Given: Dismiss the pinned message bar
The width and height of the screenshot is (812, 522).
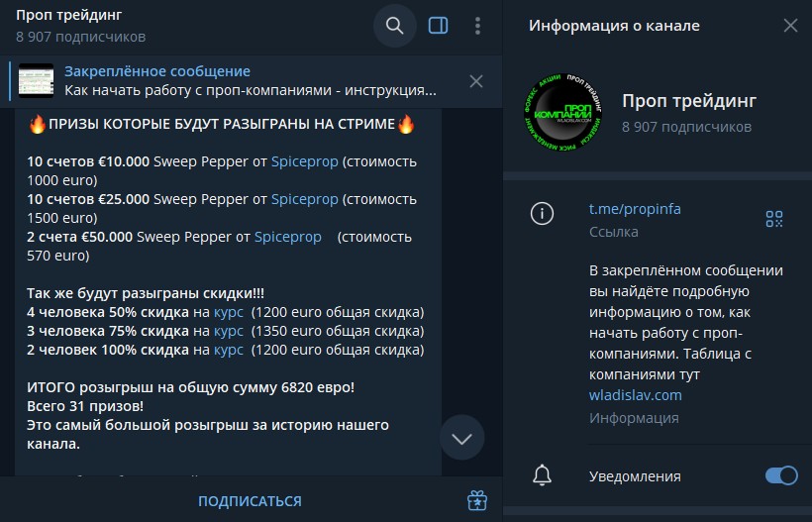Looking at the screenshot, I should pyautogui.click(x=475, y=81).
